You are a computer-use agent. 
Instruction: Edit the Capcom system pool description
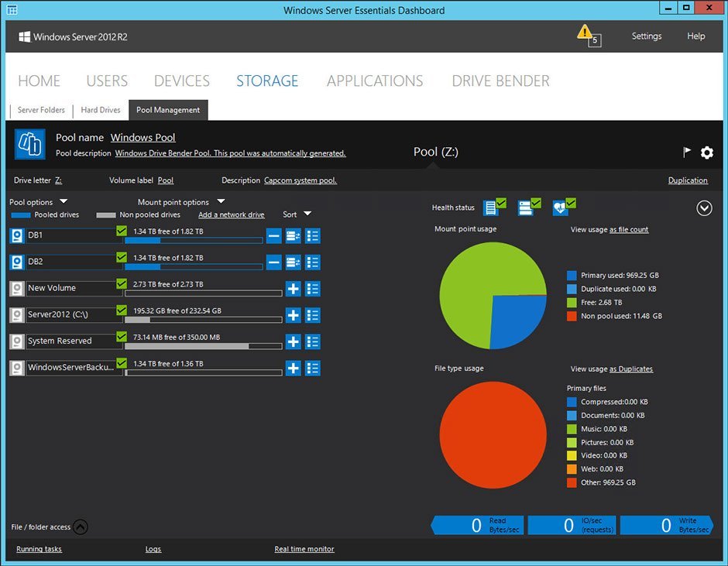300,180
